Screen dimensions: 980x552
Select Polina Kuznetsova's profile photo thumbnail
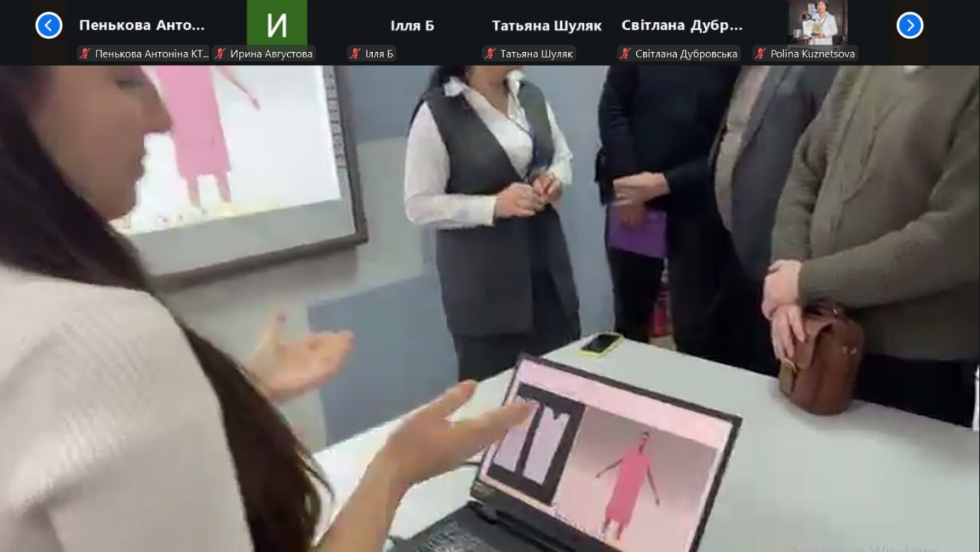[818, 22]
